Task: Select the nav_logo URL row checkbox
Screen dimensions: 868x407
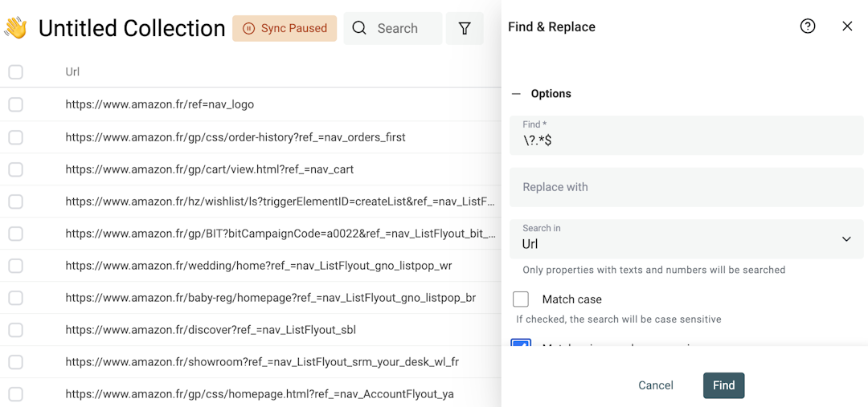Action: pos(16,104)
